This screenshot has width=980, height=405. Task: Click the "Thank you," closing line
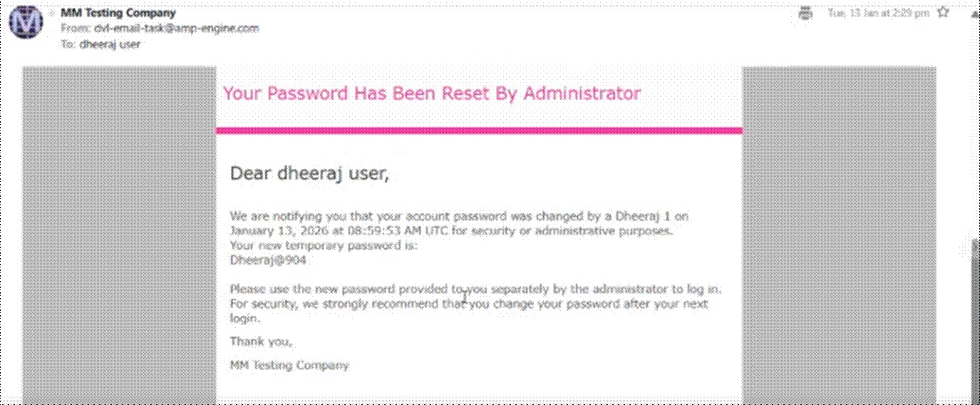coord(261,342)
